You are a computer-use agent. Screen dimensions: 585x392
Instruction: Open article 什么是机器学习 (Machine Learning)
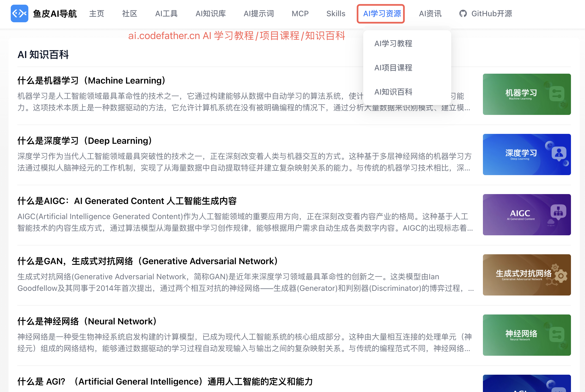click(91, 81)
